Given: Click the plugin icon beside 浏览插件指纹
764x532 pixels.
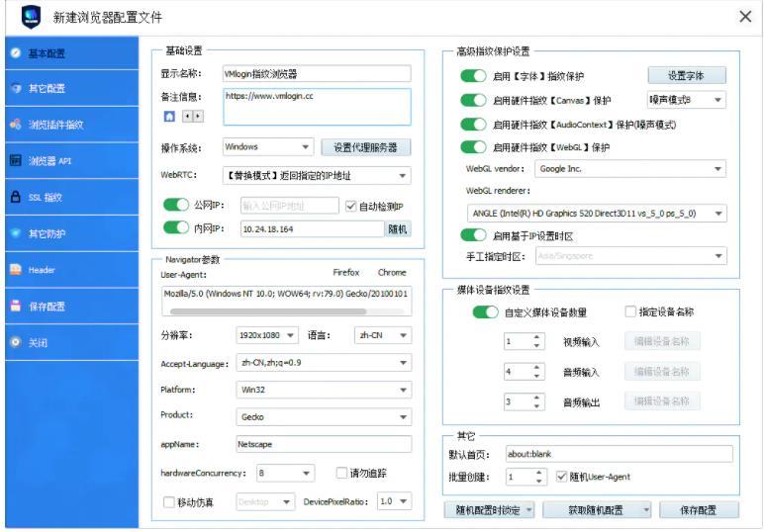Looking at the screenshot, I should (16, 125).
